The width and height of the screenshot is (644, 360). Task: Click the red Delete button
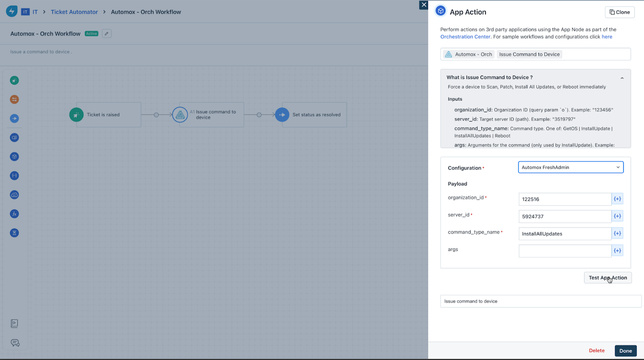597,351
